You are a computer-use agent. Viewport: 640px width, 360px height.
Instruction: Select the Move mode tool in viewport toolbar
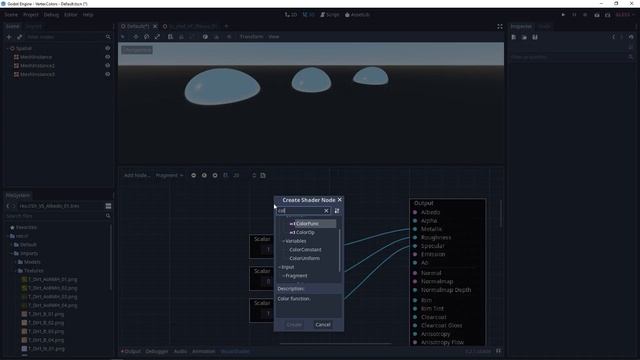[136, 37]
